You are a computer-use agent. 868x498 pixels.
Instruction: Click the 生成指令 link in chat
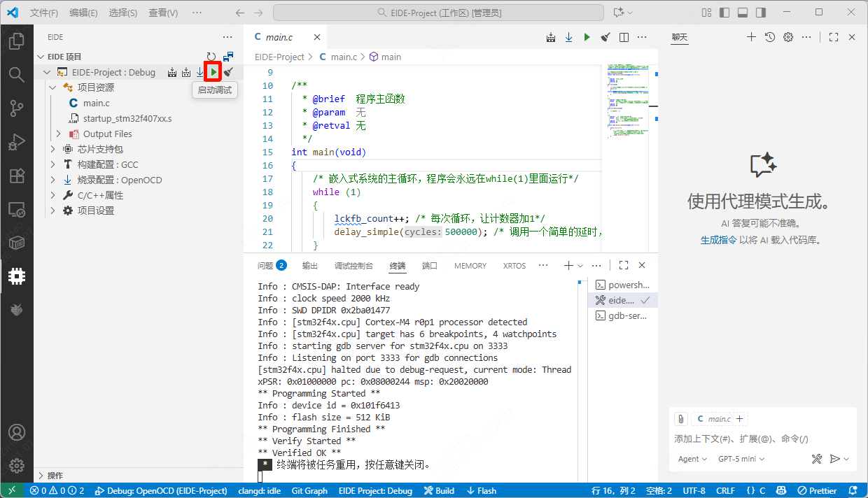point(718,240)
